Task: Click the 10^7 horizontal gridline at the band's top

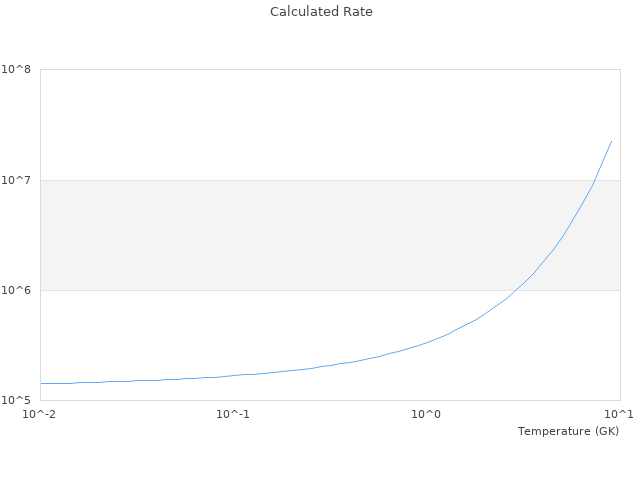Action: [x=300, y=180]
